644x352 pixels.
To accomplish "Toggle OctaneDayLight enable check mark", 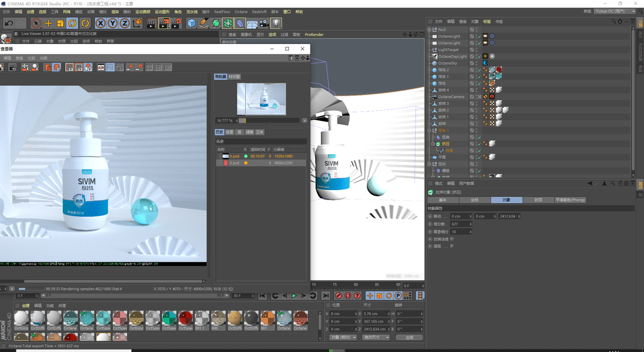I will tap(479, 56).
